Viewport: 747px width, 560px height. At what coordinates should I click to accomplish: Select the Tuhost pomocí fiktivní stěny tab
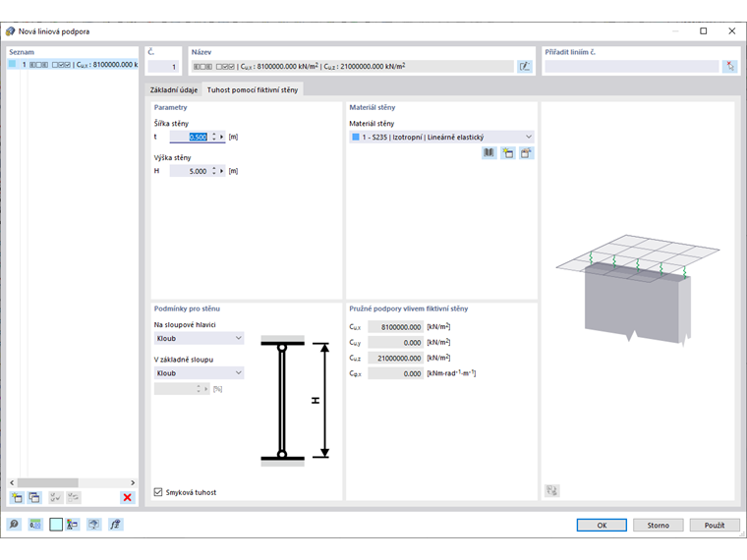pyautogui.click(x=253, y=89)
